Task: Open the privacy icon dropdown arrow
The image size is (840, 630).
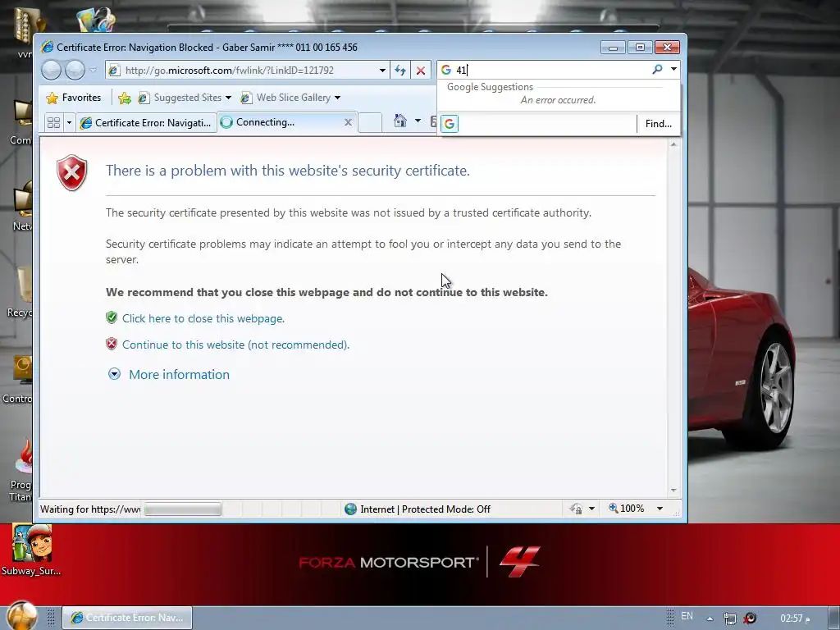Action: click(x=592, y=509)
